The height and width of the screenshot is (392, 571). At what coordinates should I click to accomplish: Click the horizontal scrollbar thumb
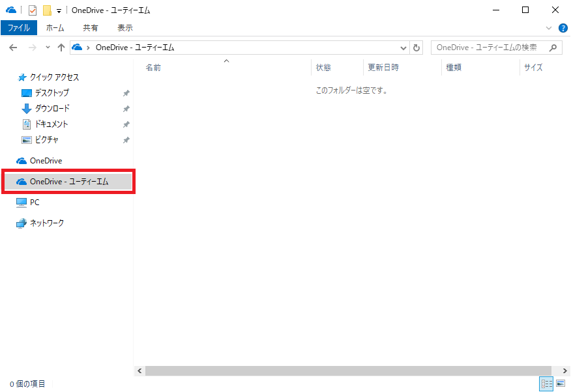pos(348,371)
